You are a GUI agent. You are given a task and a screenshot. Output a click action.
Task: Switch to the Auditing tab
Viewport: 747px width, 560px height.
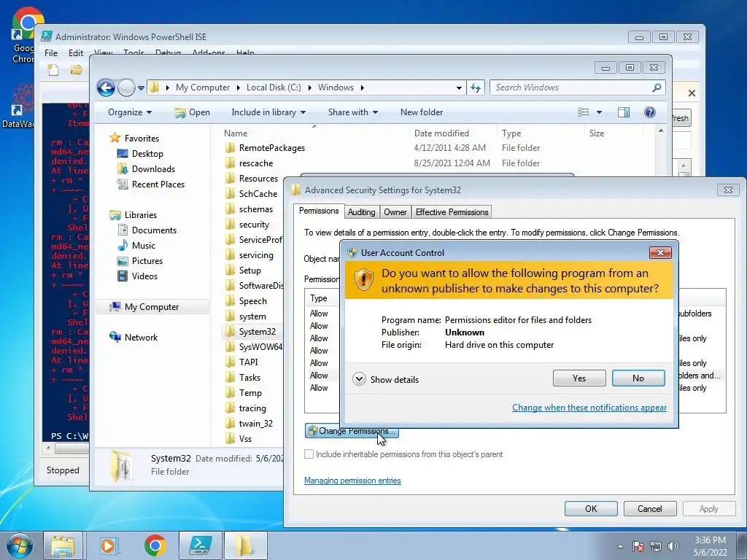pyautogui.click(x=361, y=212)
